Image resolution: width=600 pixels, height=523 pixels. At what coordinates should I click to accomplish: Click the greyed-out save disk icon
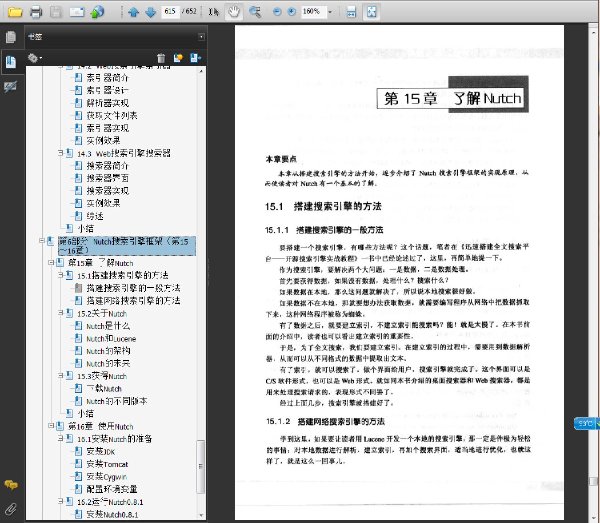point(56,12)
